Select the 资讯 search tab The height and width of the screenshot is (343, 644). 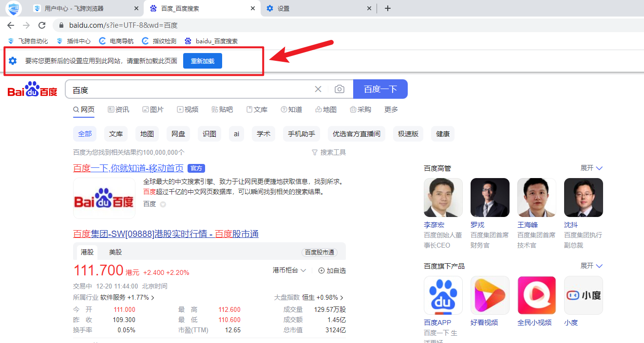118,109
